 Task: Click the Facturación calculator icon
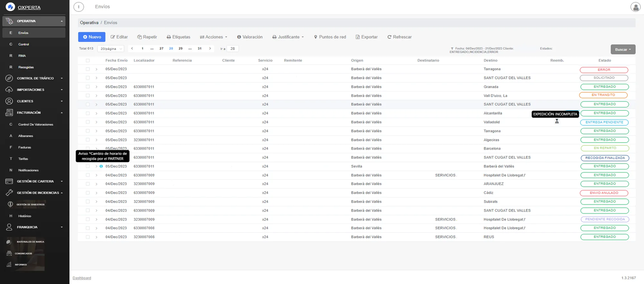click(9, 113)
